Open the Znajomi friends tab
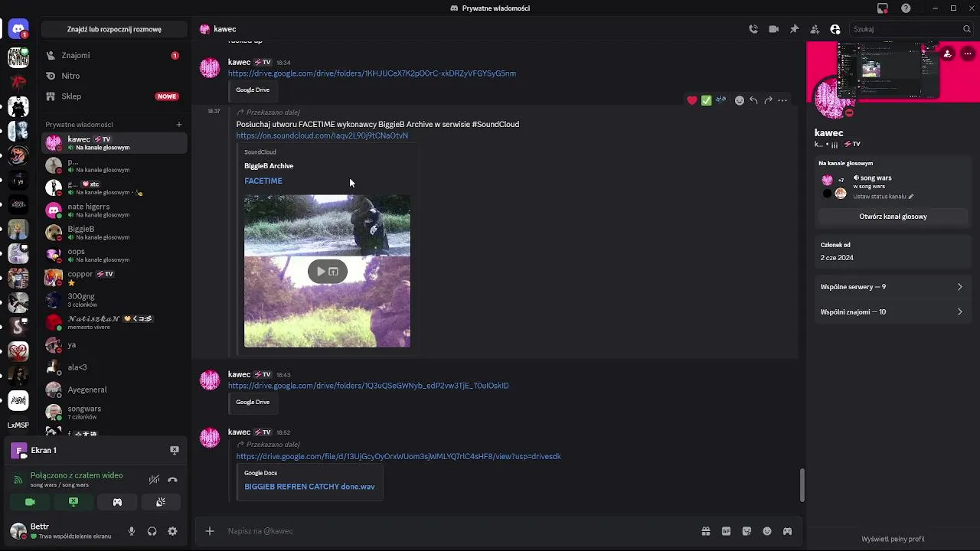The height and width of the screenshot is (551, 980). (x=114, y=55)
